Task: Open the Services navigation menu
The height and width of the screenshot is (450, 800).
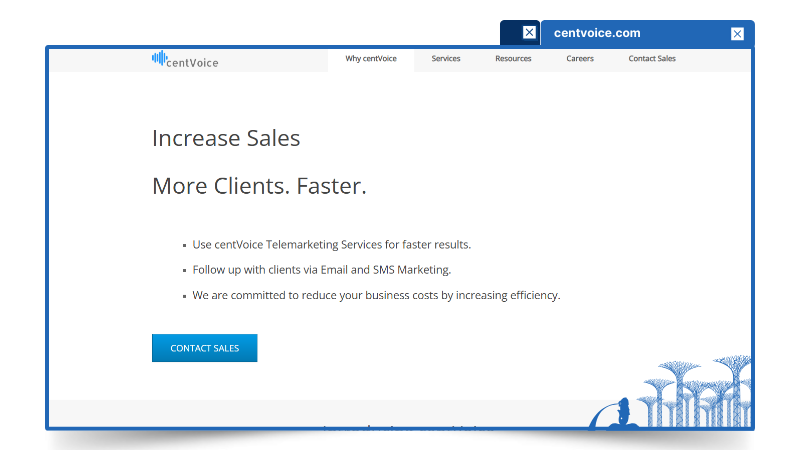Action: click(x=446, y=59)
